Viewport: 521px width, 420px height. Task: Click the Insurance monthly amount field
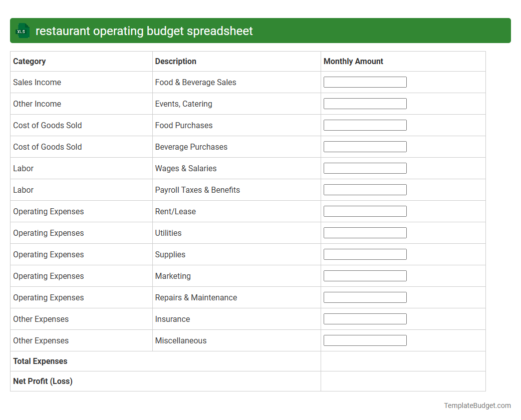click(365, 318)
